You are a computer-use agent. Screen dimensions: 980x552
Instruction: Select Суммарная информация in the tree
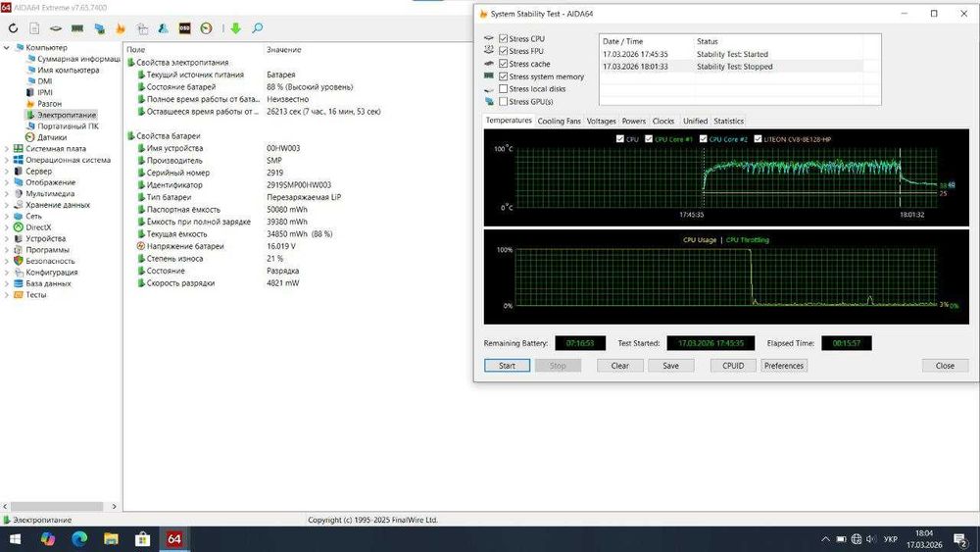point(78,59)
